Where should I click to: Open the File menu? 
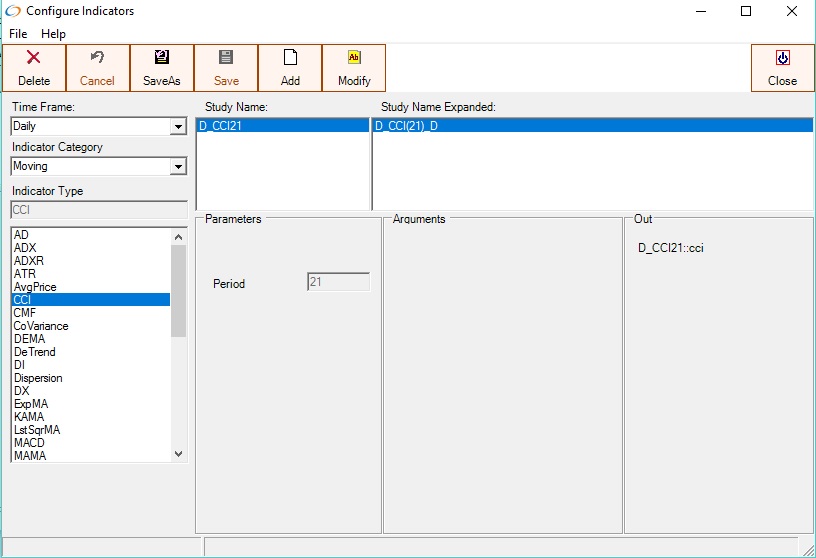(18, 34)
